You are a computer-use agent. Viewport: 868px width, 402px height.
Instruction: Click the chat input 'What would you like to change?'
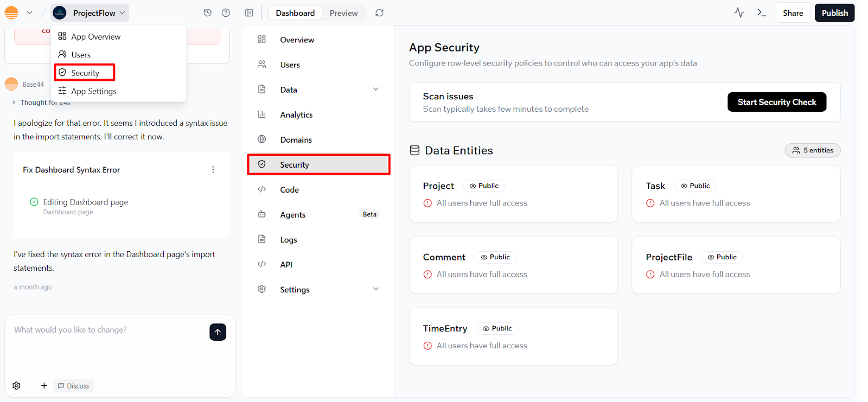coord(108,330)
